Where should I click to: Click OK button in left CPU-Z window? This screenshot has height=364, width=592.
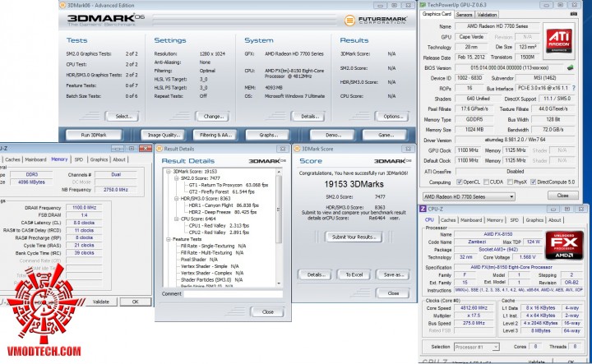point(135,302)
